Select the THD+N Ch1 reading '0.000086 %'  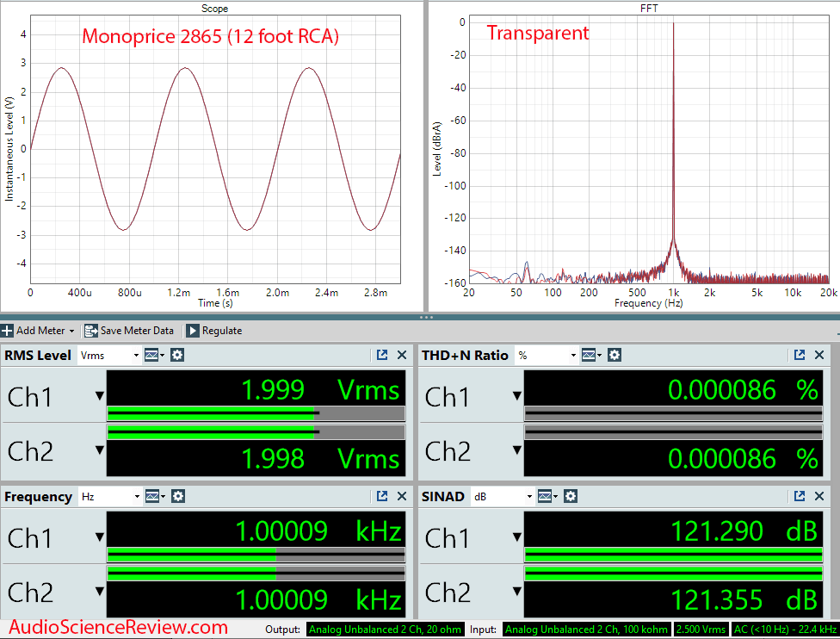point(744,390)
